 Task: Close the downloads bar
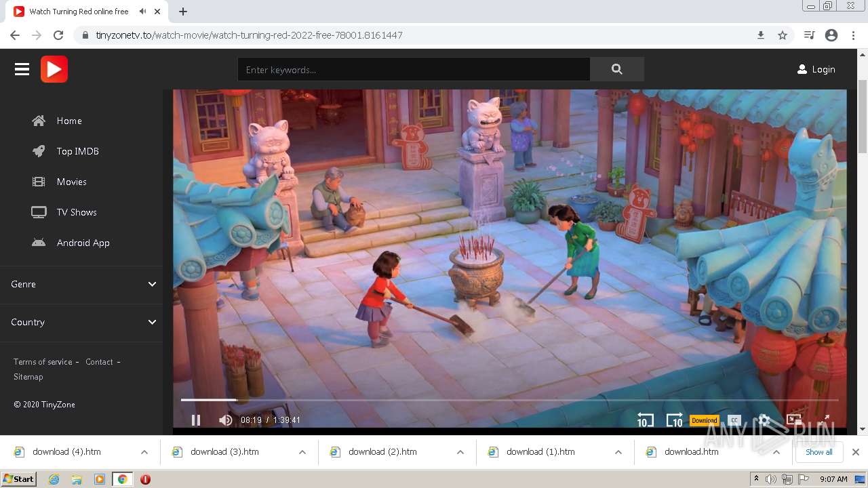click(856, 452)
